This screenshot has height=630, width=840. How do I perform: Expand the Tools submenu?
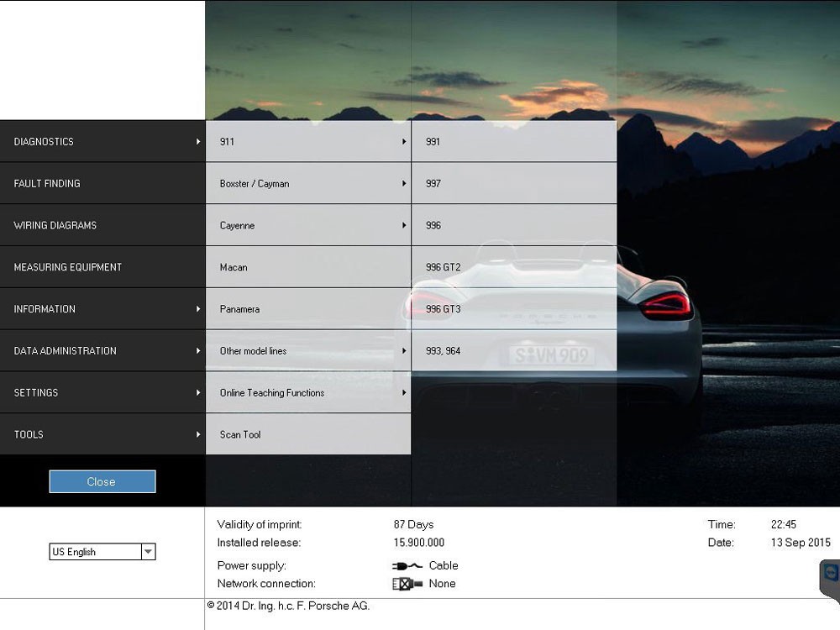point(102,434)
